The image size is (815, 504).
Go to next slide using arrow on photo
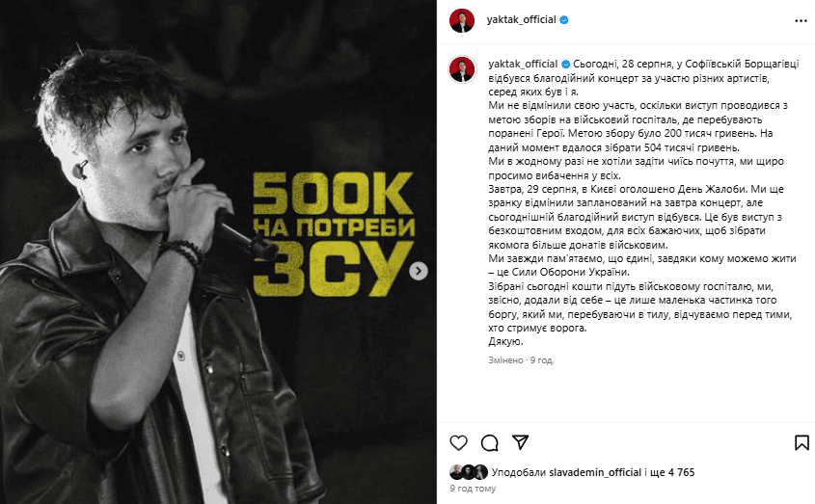coord(419,271)
